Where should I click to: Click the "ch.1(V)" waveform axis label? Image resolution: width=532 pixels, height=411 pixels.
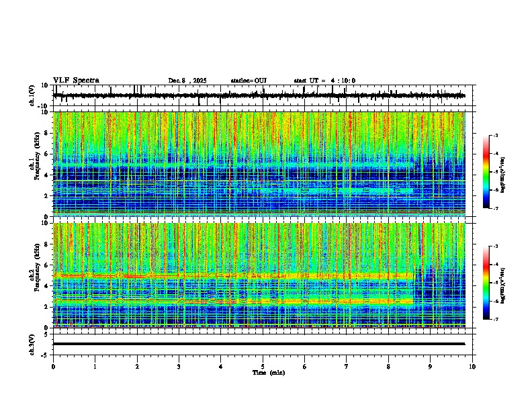(32, 95)
